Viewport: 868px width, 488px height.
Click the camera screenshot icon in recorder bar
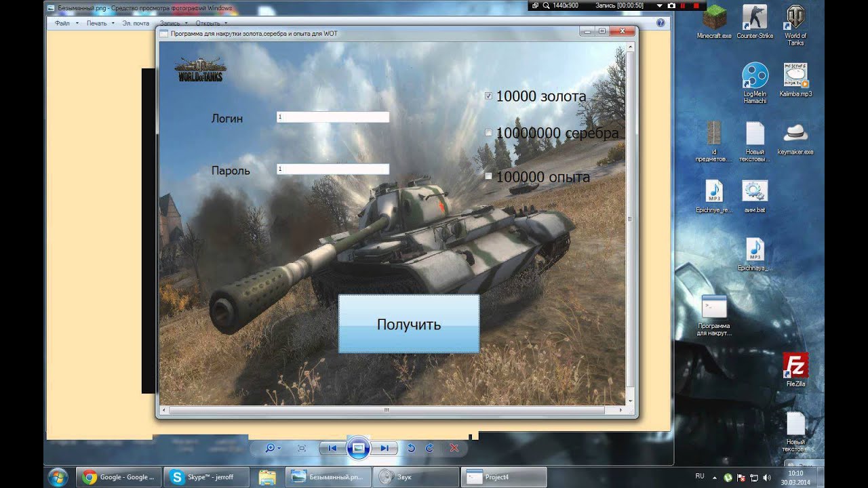[x=671, y=5]
